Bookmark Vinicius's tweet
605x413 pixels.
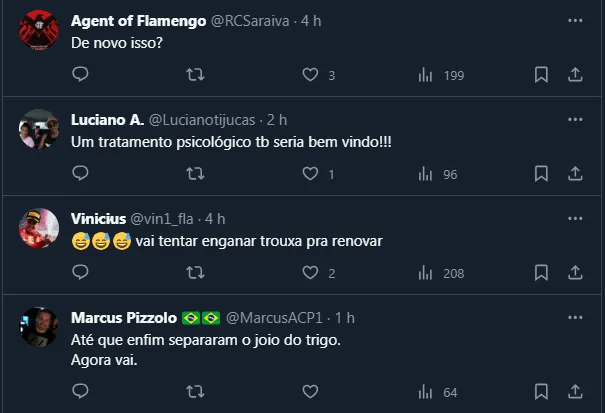coord(541,273)
